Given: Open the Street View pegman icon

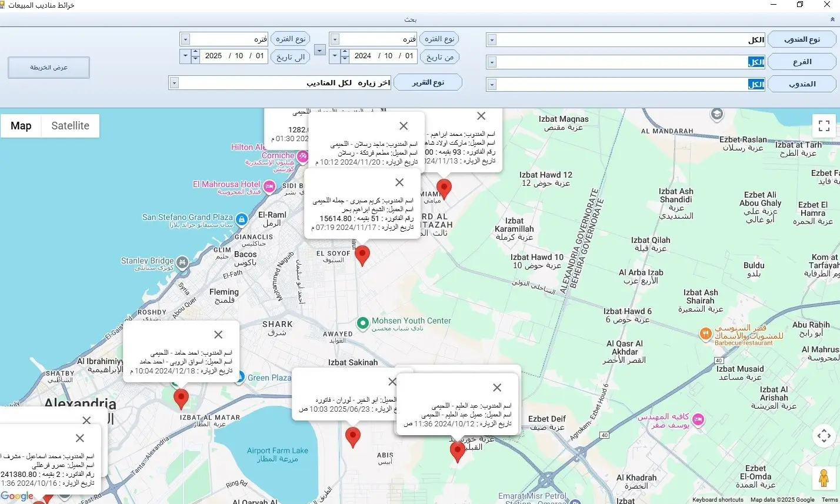Looking at the screenshot, I should pyautogui.click(x=824, y=478).
